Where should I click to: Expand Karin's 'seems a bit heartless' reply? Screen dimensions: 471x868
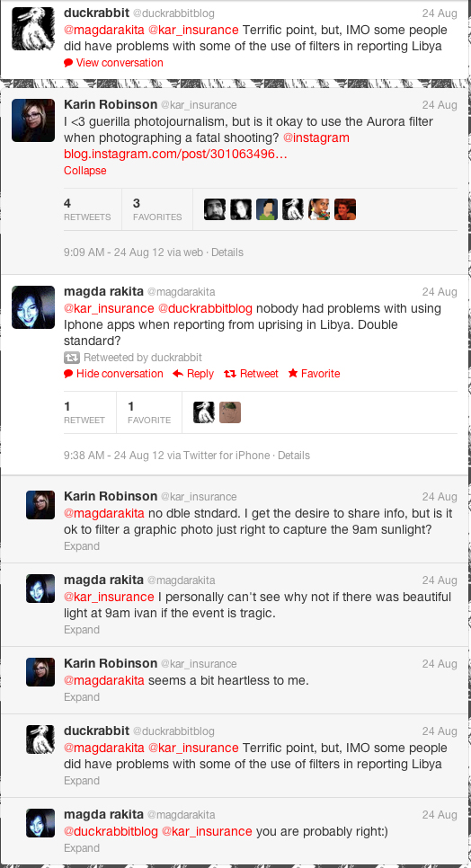coord(82,697)
